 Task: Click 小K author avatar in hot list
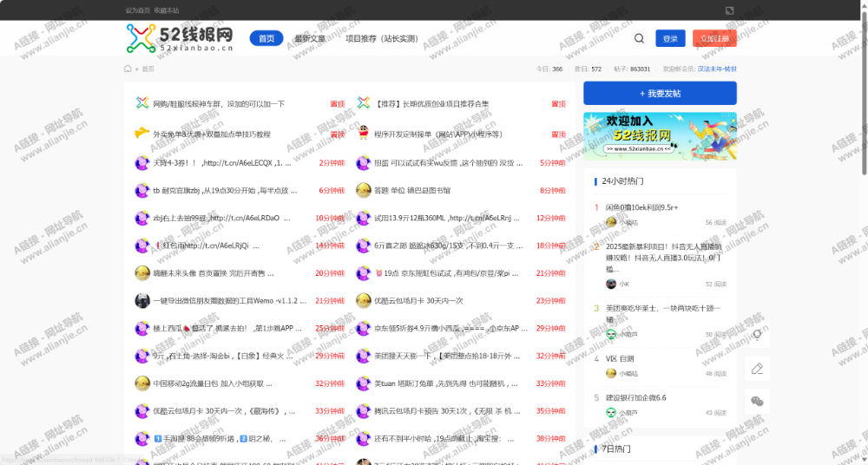611,284
